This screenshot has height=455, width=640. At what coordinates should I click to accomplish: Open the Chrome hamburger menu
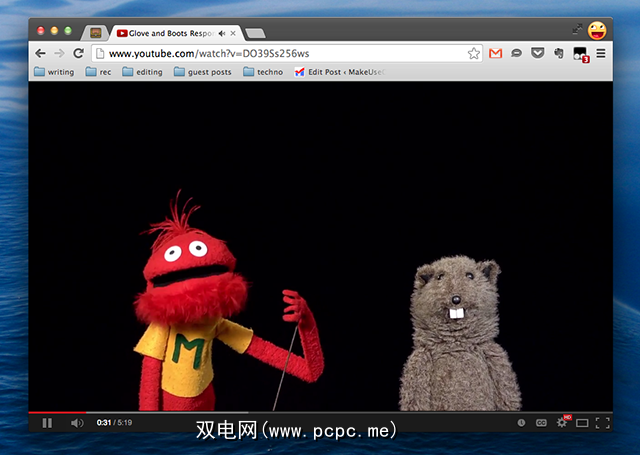(x=601, y=53)
